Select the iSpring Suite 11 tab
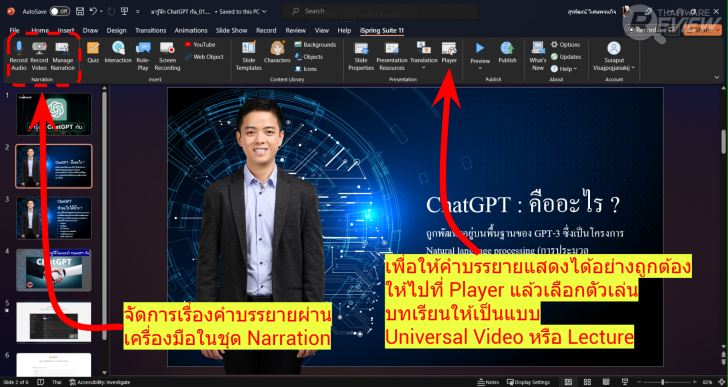The image size is (728, 387). point(382,30)
